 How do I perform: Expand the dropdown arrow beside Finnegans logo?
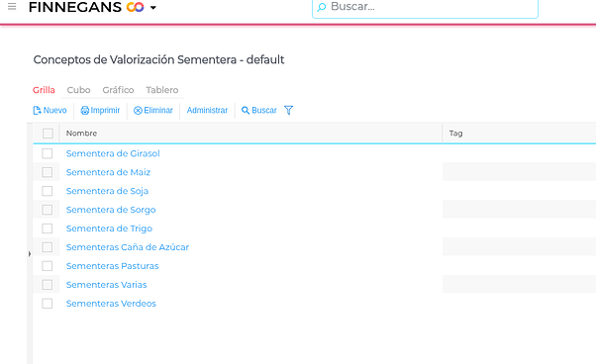click(x=153, y=7)
